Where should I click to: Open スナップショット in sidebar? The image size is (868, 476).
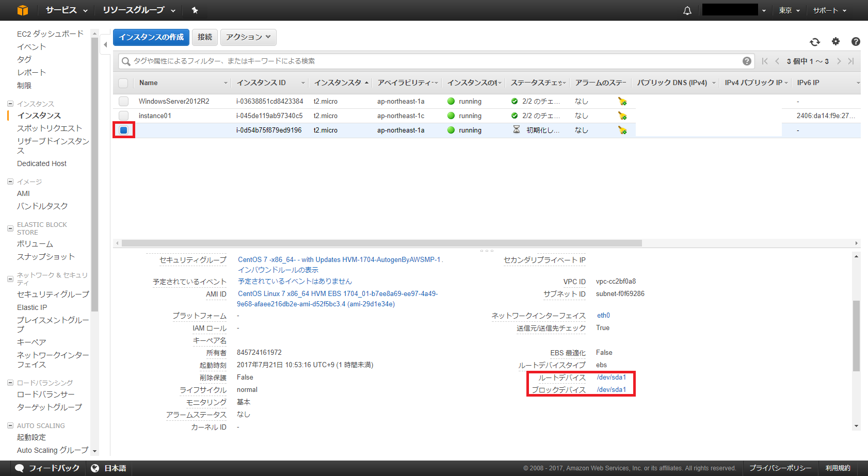[46, 256]
